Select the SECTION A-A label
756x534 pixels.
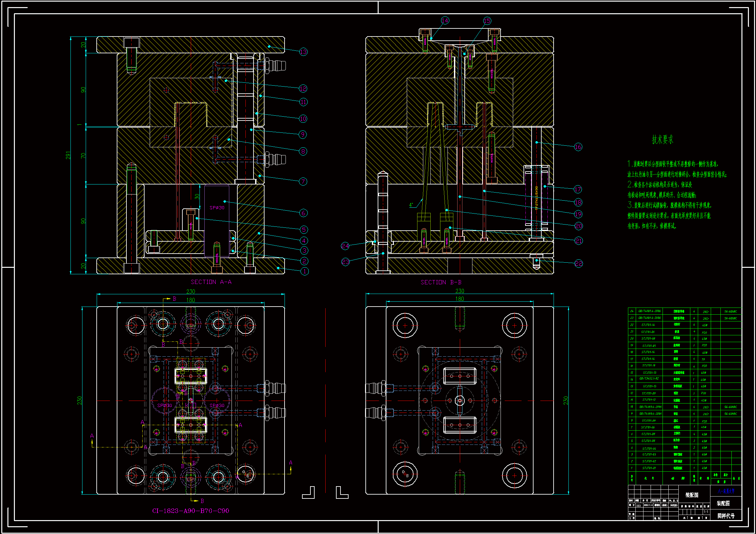(x=211, y=282)
